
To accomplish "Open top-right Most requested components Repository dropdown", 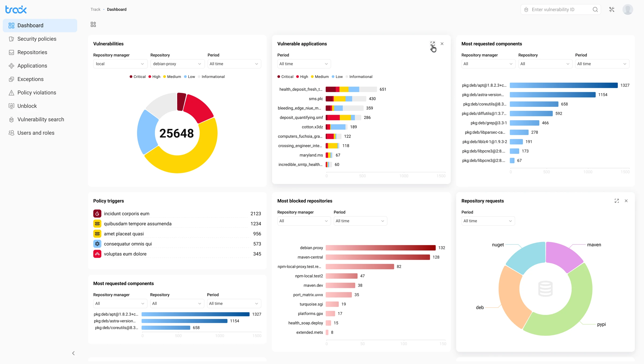I will 545,64.
